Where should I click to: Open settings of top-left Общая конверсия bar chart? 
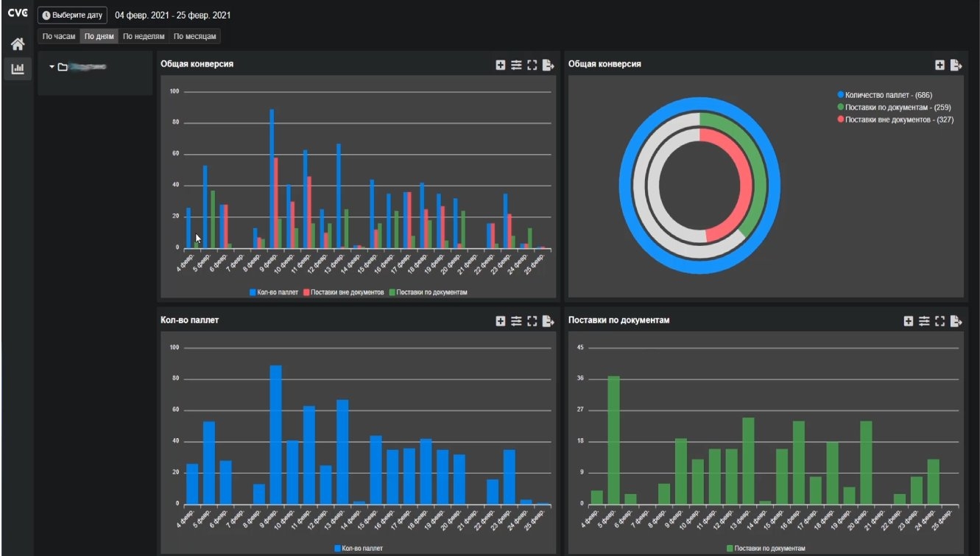click(x=516, y=65)
